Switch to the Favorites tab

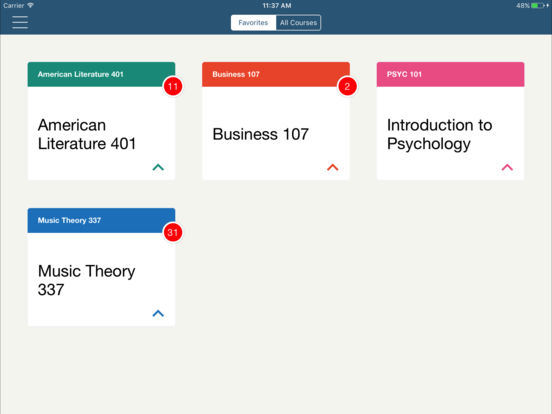tap(253, 23)
